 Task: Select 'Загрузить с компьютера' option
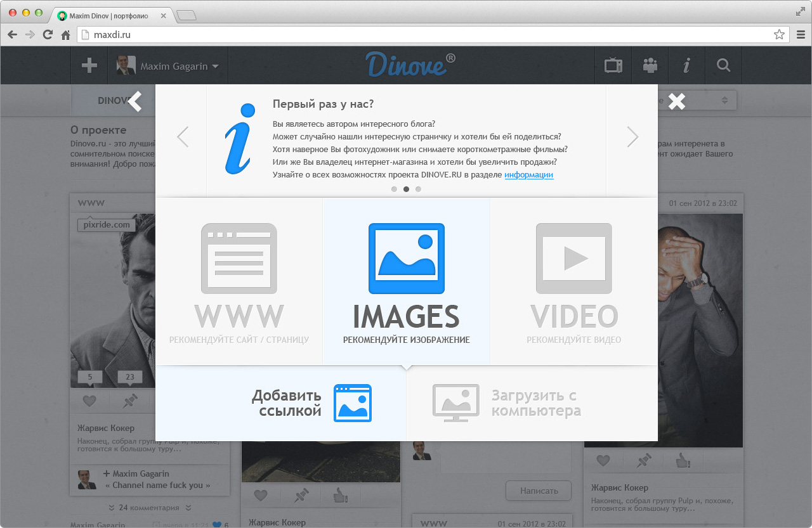coord(532,403)
